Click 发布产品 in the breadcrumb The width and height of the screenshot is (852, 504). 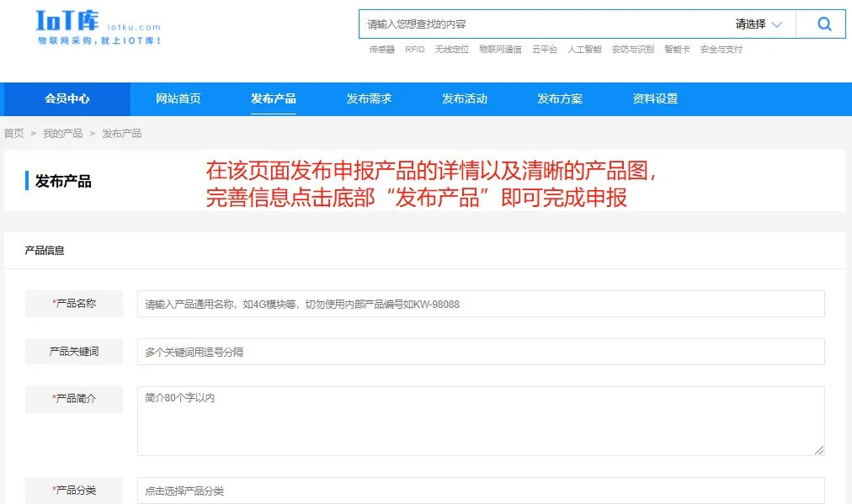[122, 134]
